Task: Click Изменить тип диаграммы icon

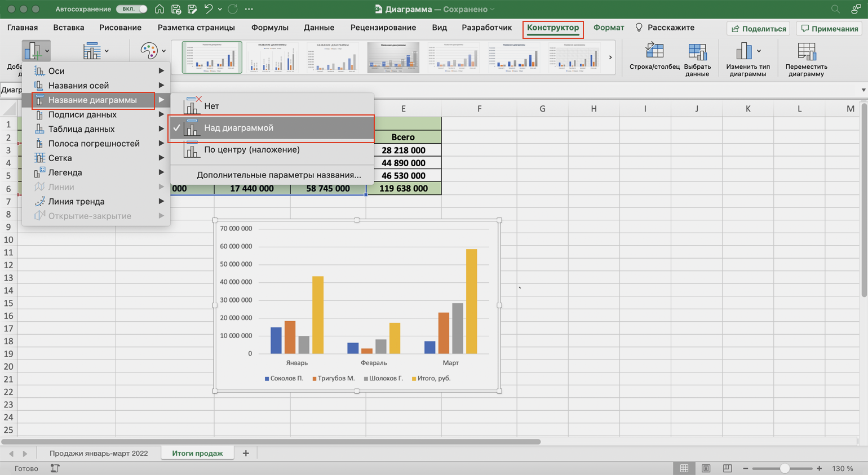Action: pos(743,51)
